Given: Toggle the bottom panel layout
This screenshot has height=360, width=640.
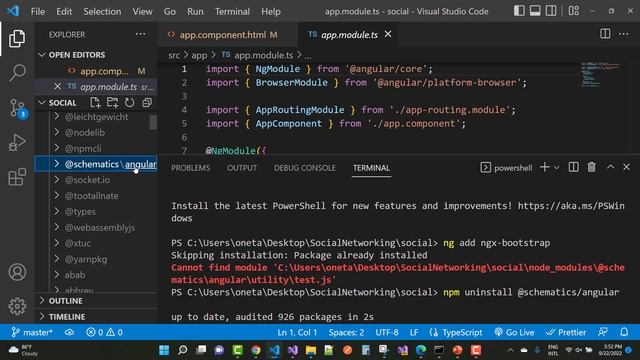Looking at the screenshot, I should coord(535,11).
